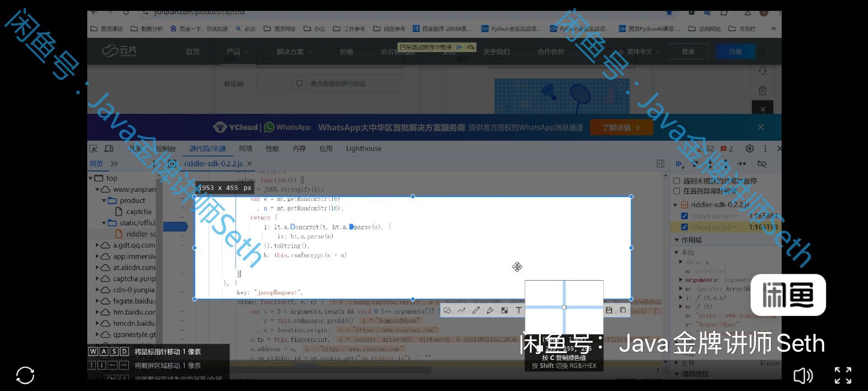868x391 pixels.
Task: Click the 了解详情 banner button
Action: (621, 128)
